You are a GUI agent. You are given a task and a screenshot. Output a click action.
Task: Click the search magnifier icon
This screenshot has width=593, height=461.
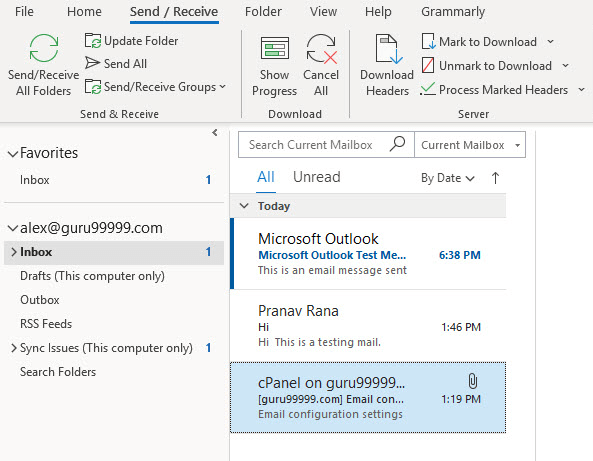pyautogui.click(x=397, y=144)
